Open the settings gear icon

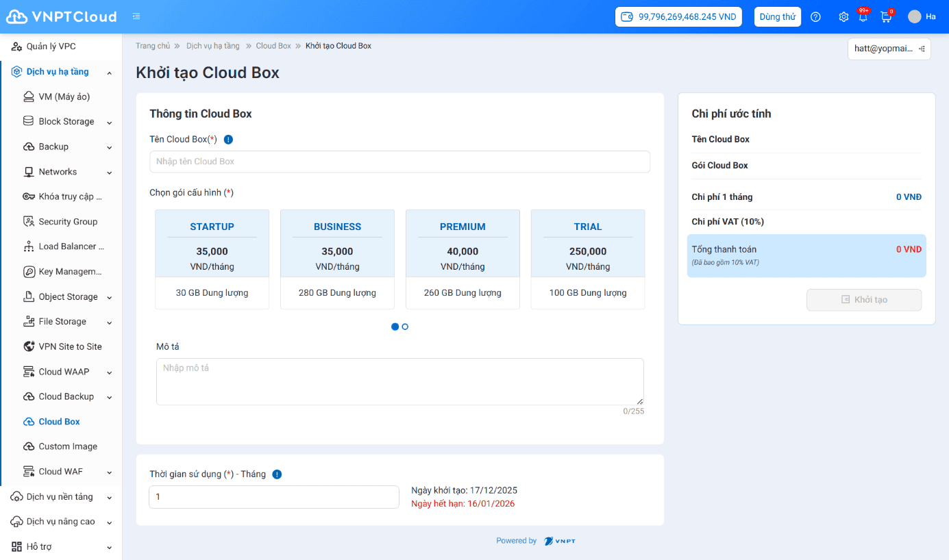[843, 17]
